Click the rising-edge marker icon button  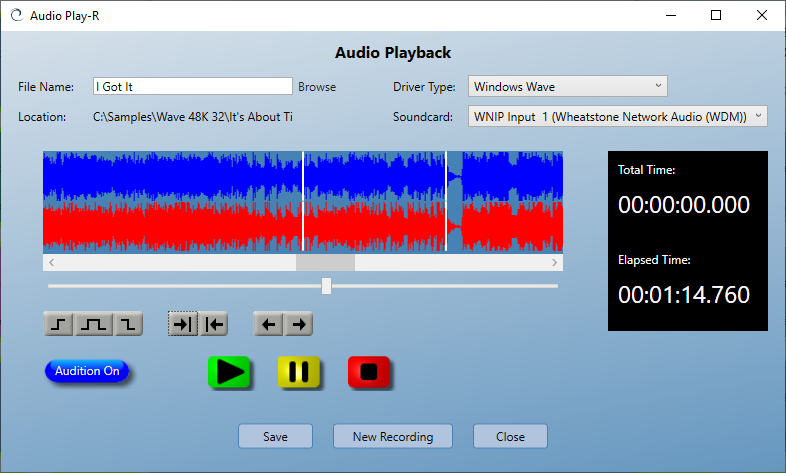point(59,324)
